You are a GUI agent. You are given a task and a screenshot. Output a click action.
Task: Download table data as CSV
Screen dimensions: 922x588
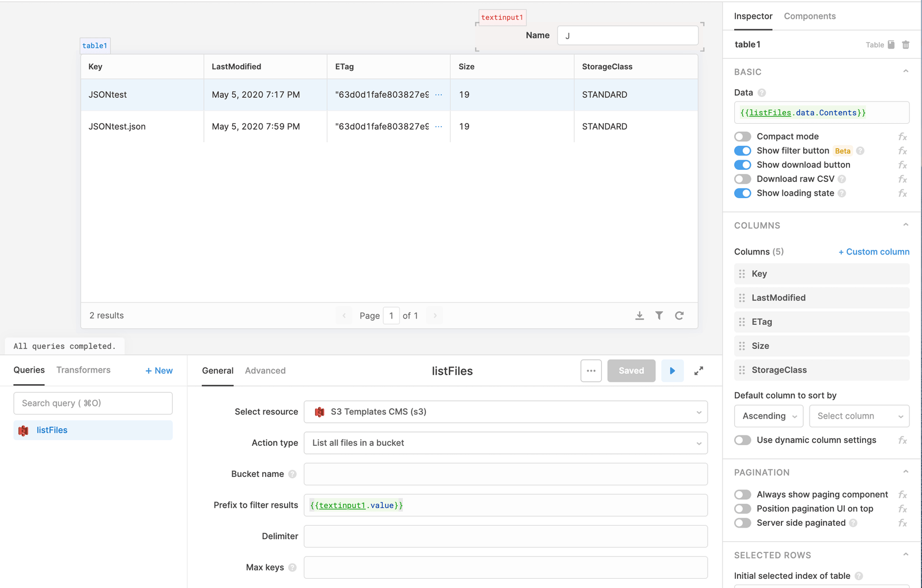639,316
